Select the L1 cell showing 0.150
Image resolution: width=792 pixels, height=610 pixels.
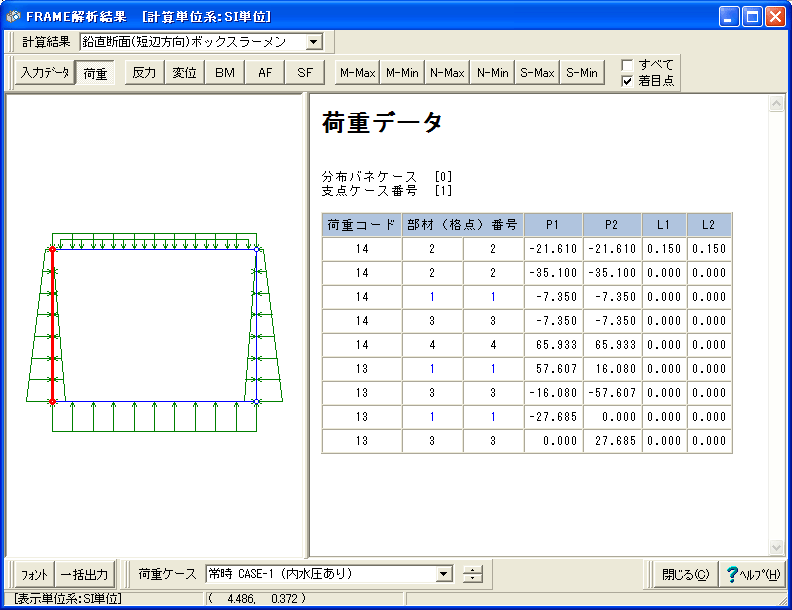pos(664,248)
